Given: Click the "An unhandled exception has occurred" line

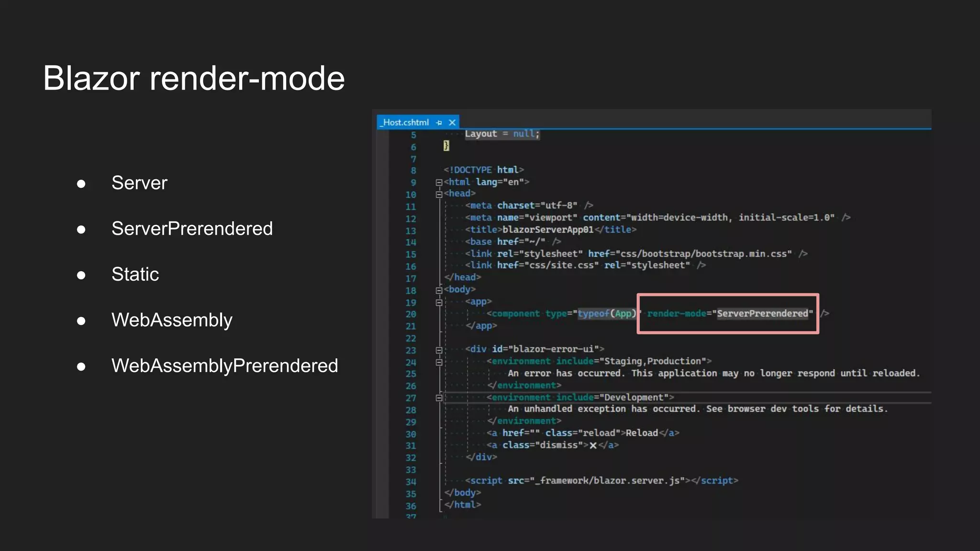Looking at the screenshot, I should tap(698, 409).
